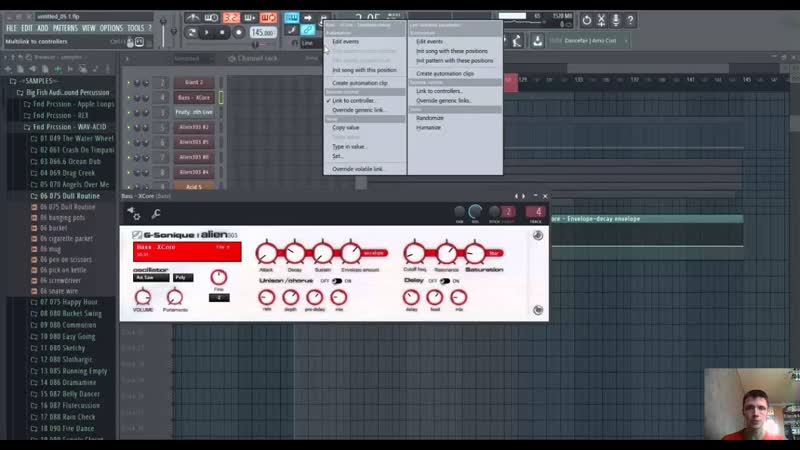The height and width of the screenshot is (450, 800).
Task: Click the red preset display 'Bass XCore'
Action: [x=187, y=252]
